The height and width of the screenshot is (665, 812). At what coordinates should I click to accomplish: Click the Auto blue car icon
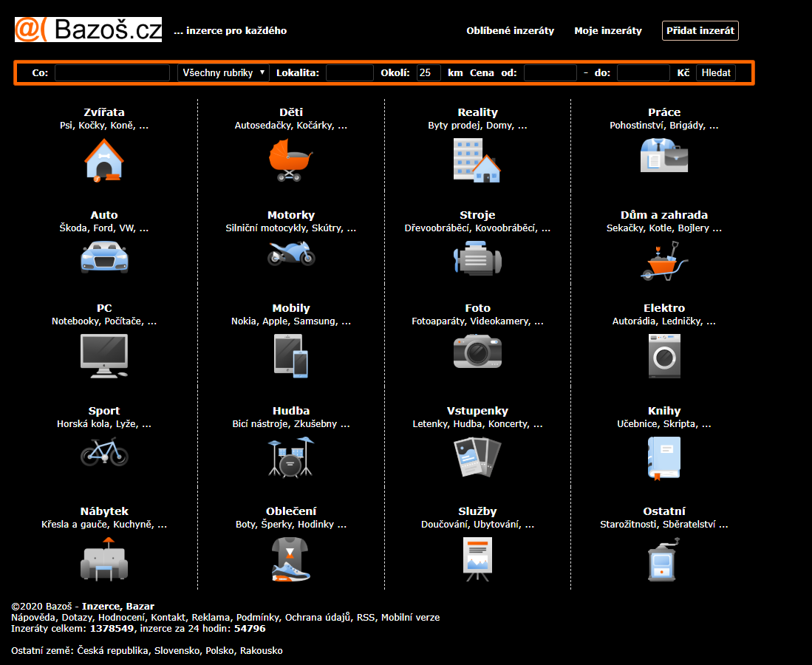104,257
